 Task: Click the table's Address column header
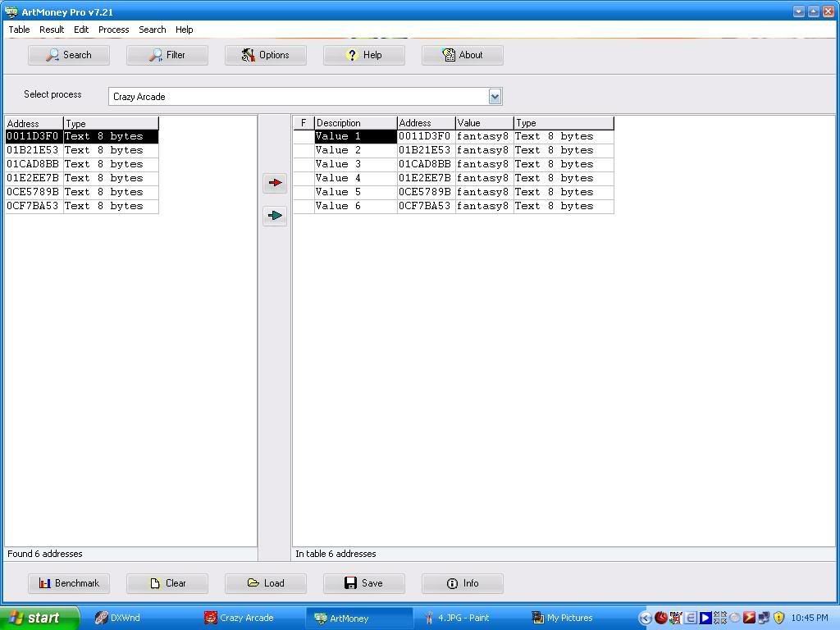coord(427,123)
